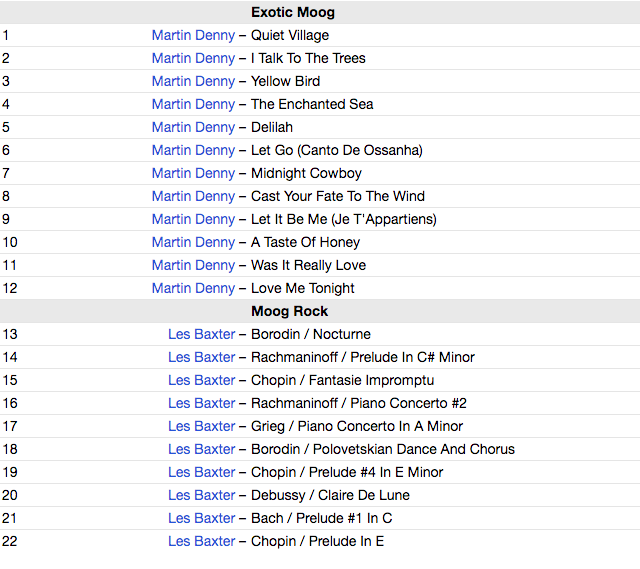Click track title Was It Really Love

[x=308, y=265]
